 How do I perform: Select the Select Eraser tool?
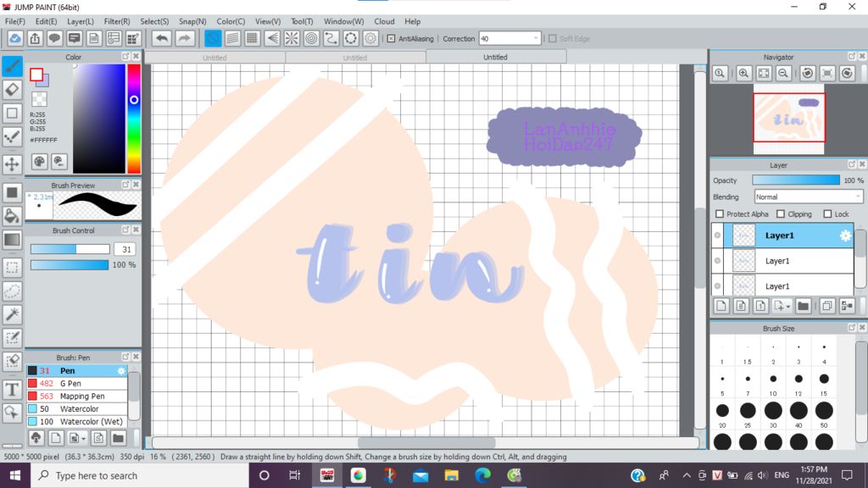point(12,361)
